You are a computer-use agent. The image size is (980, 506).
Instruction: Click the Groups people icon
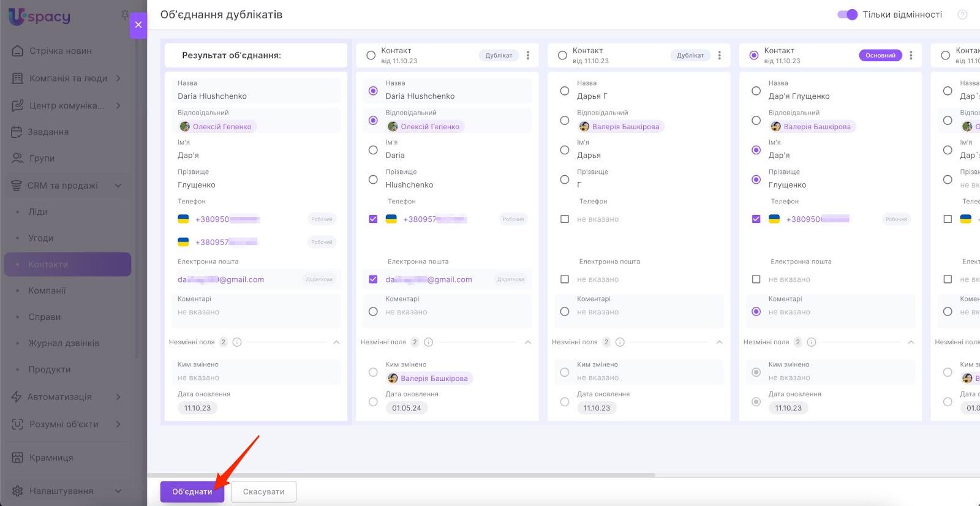pos(18,158)
